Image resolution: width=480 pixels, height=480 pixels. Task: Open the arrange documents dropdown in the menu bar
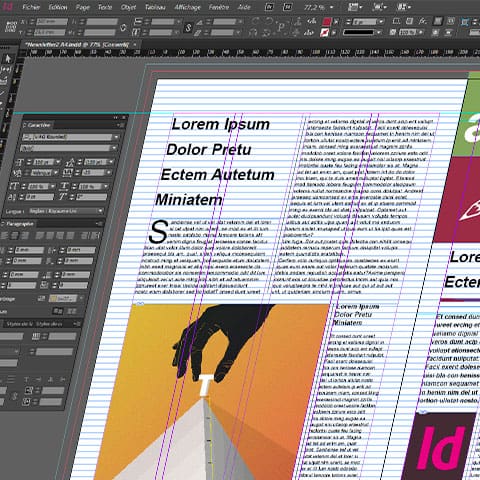point(404,7)
